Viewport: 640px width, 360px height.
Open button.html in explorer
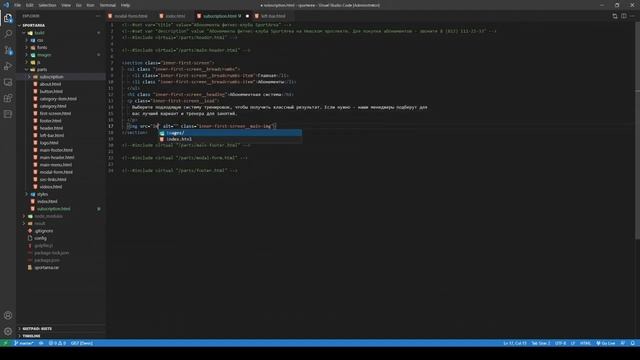51,91
